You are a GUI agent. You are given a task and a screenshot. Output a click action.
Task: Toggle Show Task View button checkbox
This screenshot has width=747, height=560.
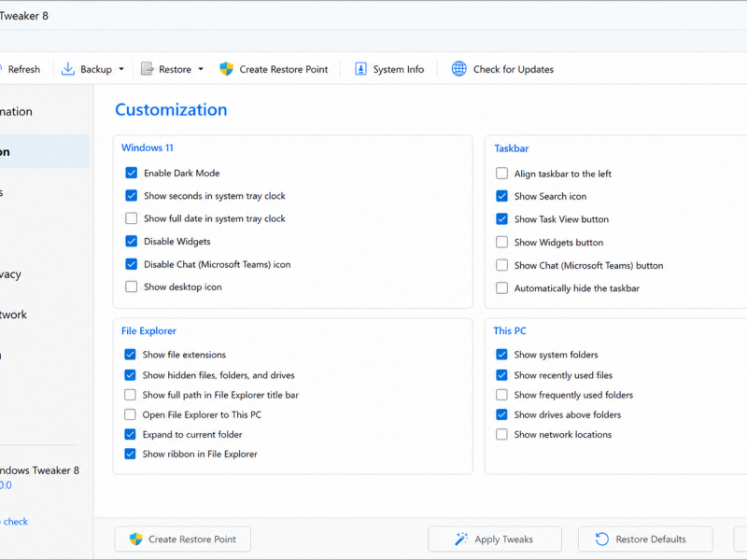tap(501, 219)
